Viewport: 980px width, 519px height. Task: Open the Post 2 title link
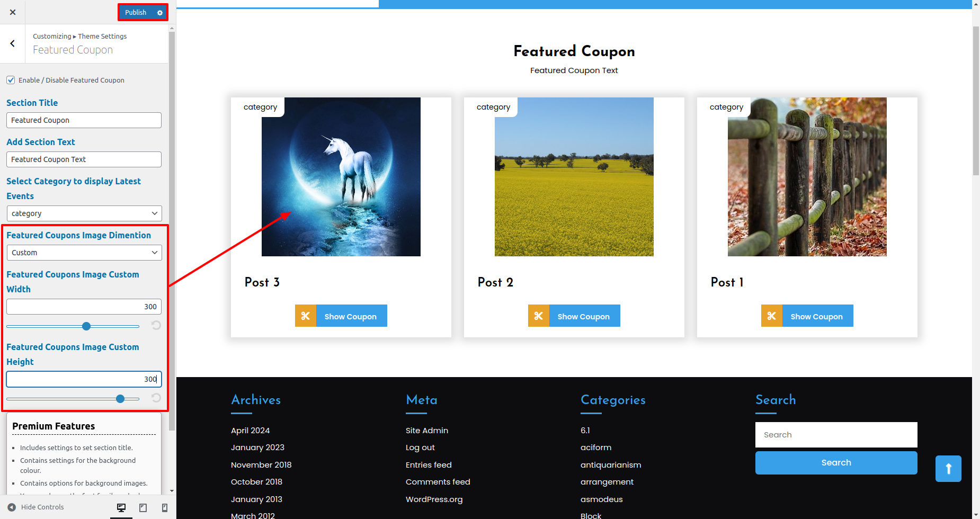tap(495, 282)
